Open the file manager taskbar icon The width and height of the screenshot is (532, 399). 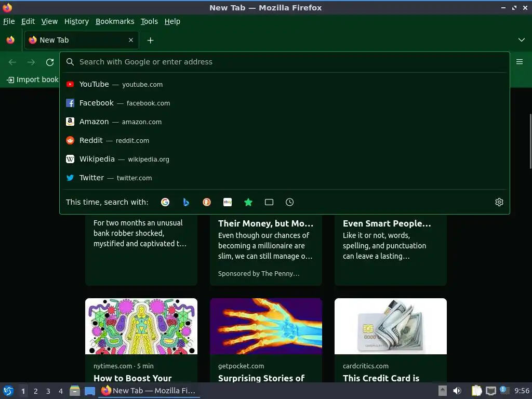tap(75, 391)
